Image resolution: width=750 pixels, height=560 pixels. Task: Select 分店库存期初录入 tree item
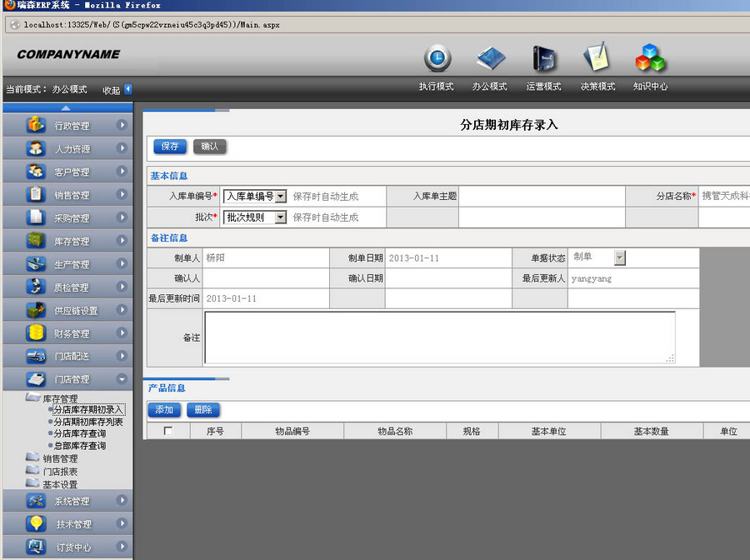89,410
